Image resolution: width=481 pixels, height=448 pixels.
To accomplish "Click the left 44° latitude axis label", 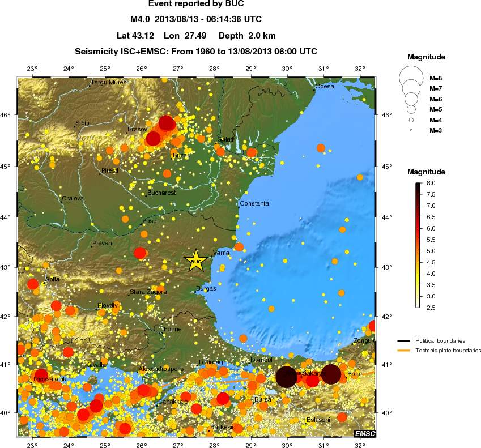I will click(5, 217).
